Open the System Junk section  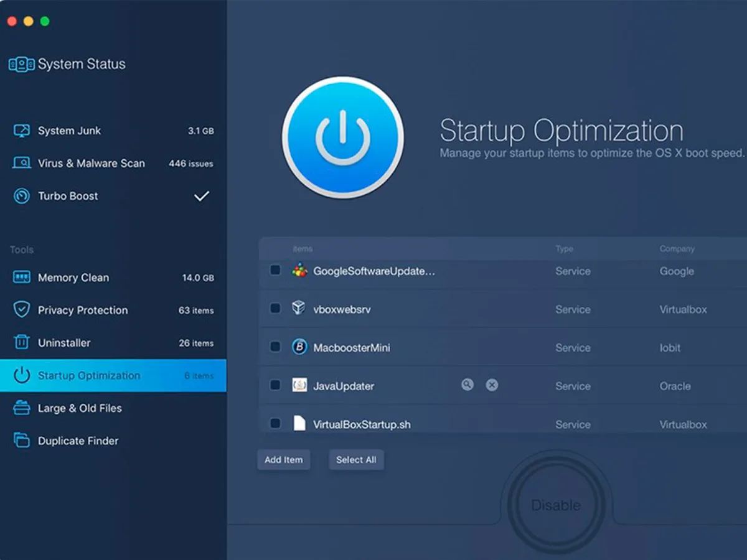(113, 131)
